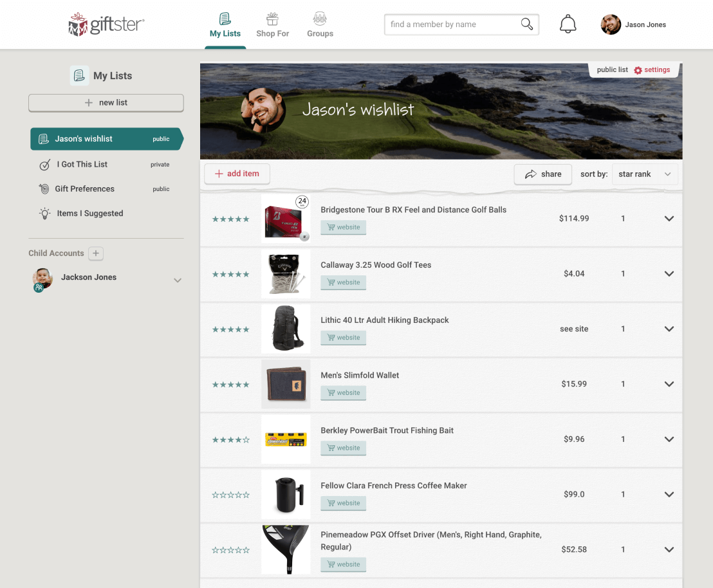Open Pinemeadow driver product image
713x588 pixels.
(286, 550)
